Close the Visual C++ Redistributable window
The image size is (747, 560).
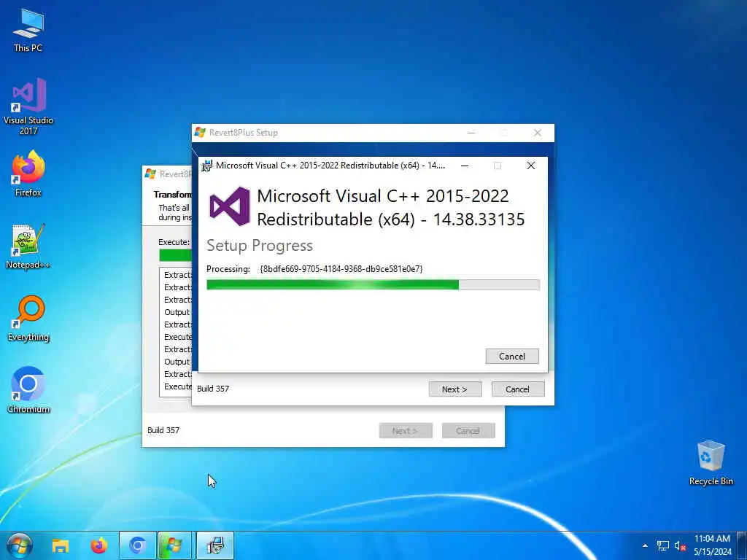(531, 166)
